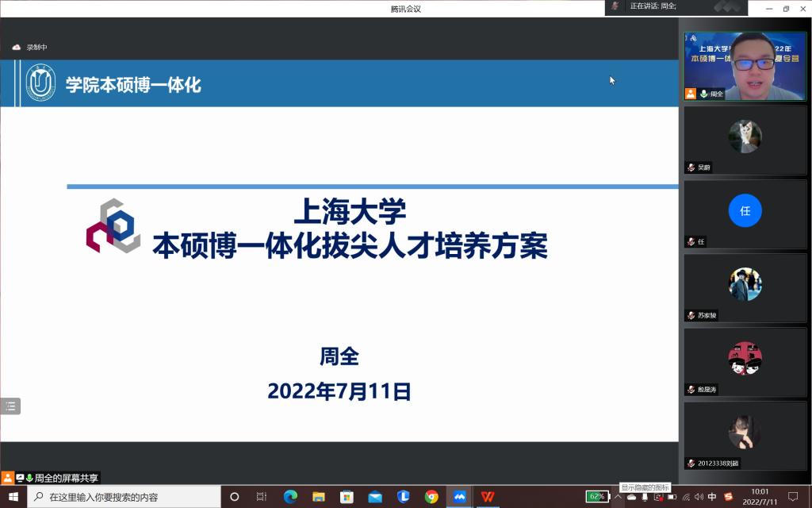Click the cloud recording indicator 录制中

[x=30, y=48]
